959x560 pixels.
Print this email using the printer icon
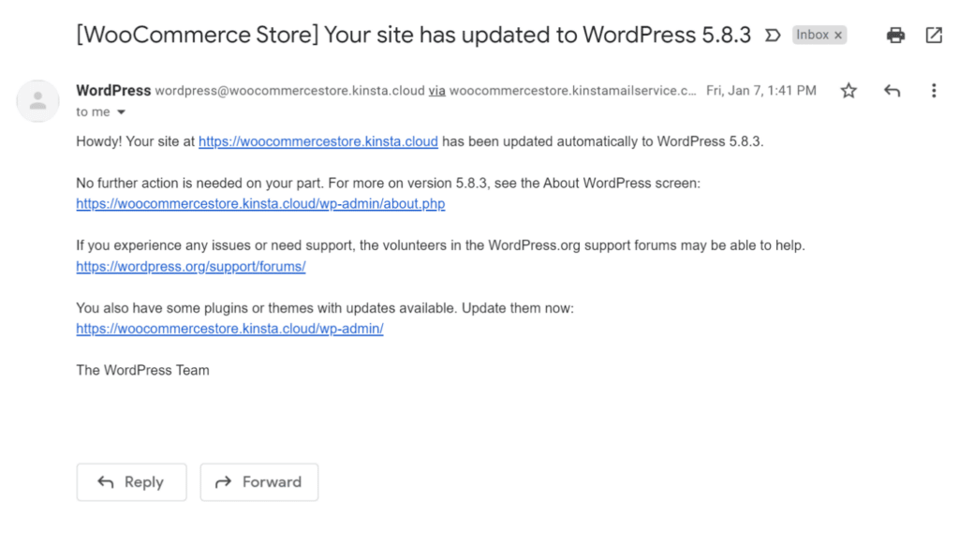click(896, 36)
